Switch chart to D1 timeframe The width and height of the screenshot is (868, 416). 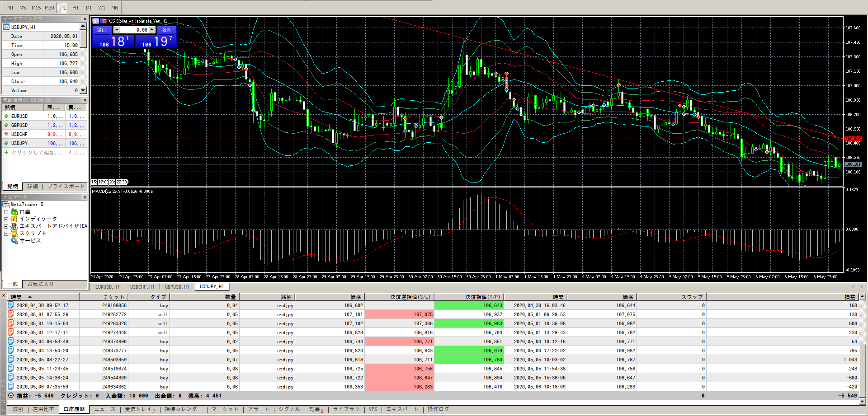[89, 8]
